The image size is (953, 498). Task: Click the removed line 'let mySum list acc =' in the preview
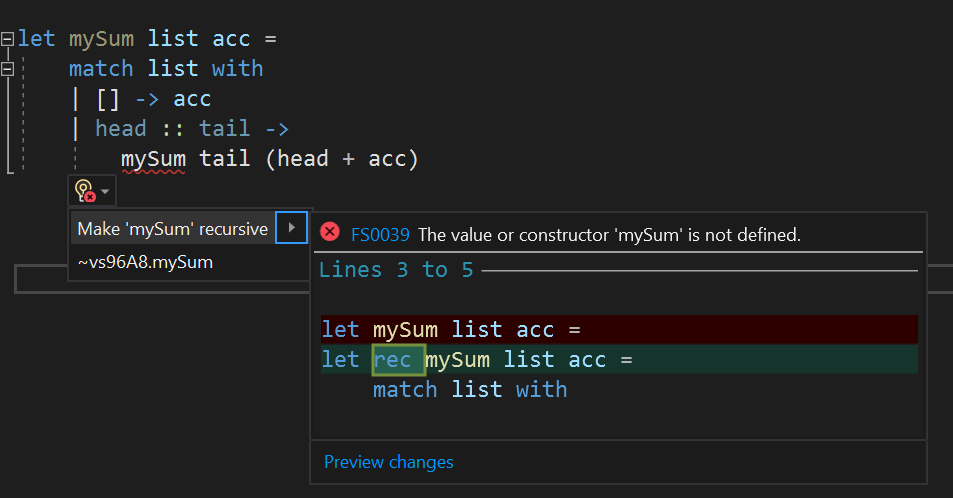click(x=619, y=330)
